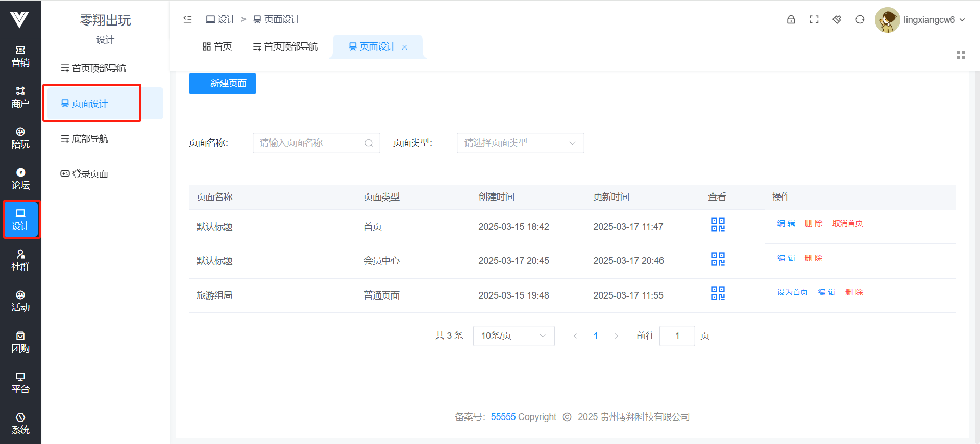The height and width of the screenshot is (444, 980).
Task: Collapse the sidebar menu icon
Action: [187, 19]
